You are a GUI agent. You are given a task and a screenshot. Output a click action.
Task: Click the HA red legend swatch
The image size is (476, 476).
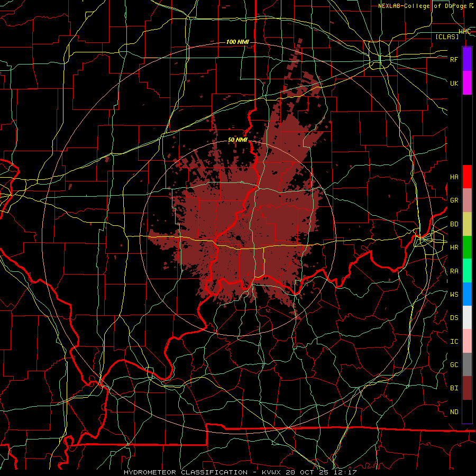click(467, 177)
